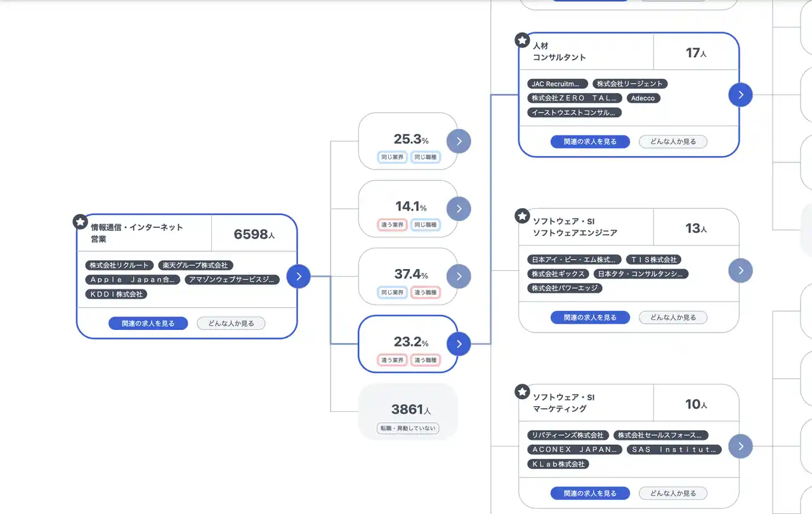Click 関連の求人を見る on 情報通信・インターネット card

pos(148,324)
